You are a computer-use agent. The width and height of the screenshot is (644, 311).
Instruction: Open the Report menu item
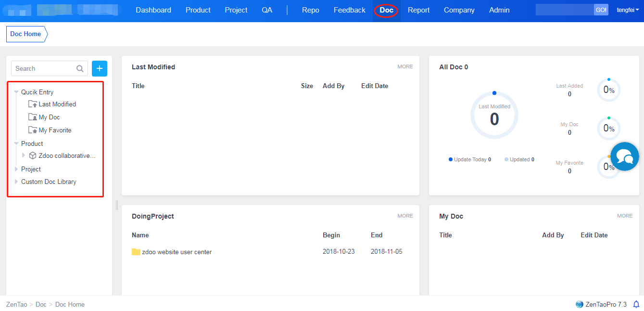point(418,10)
